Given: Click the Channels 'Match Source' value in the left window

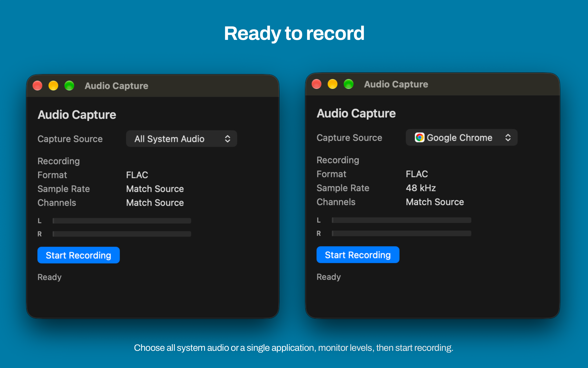Looking at the screenshot, I should coord(155,203).
